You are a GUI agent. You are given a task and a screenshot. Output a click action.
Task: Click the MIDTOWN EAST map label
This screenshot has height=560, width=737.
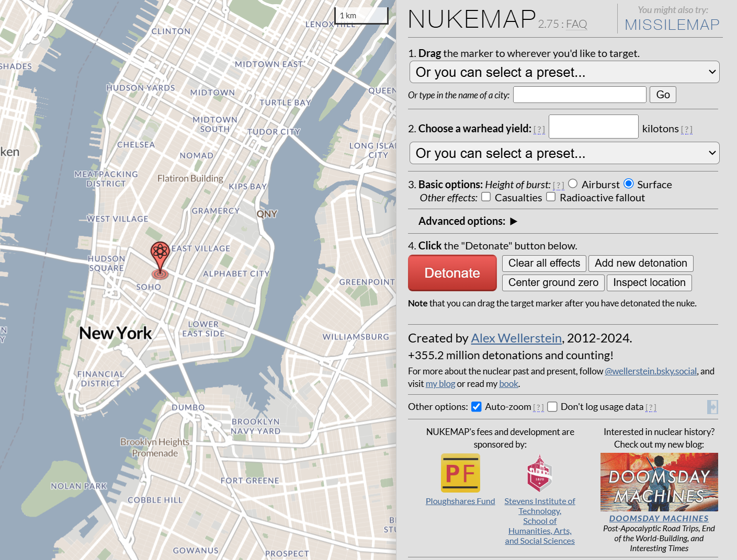(x=269, y=64)
